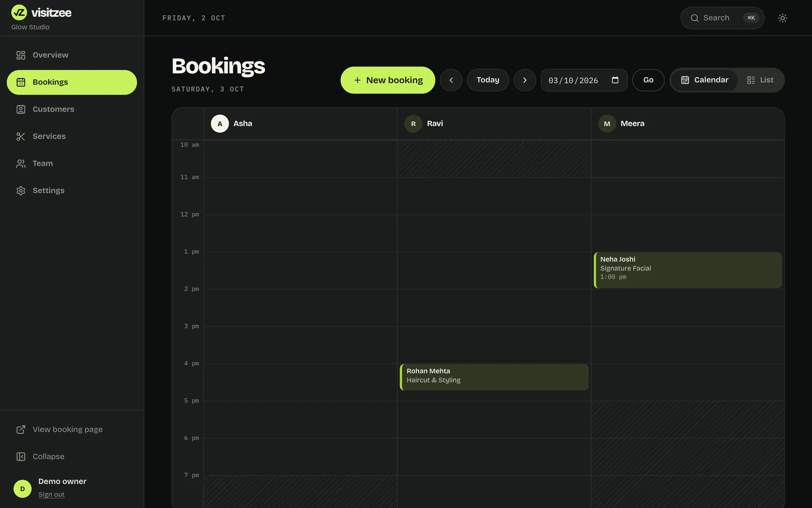
Task: Create a New booking
Action: 388,80
